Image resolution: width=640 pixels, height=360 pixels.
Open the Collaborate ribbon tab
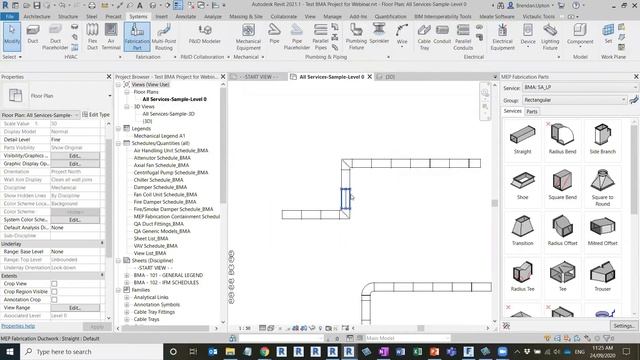[x=284, y=16]
